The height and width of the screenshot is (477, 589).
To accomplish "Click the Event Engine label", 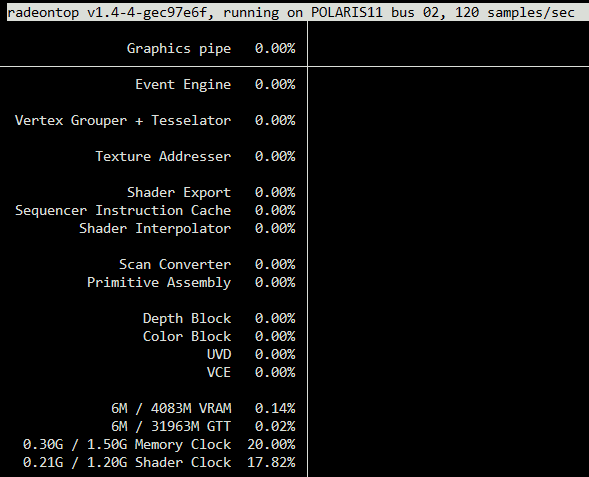I will [183, 85].
